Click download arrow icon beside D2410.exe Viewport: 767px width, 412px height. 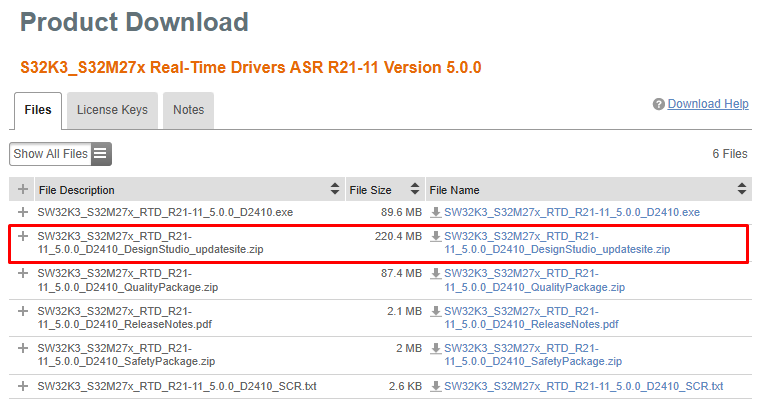pos(436,212)
